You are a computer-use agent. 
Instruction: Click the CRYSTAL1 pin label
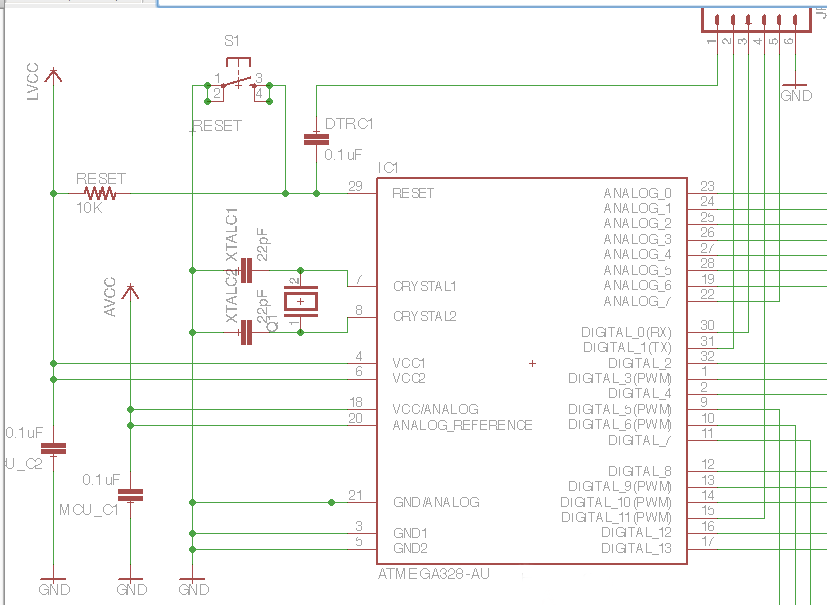click(425, 286)
